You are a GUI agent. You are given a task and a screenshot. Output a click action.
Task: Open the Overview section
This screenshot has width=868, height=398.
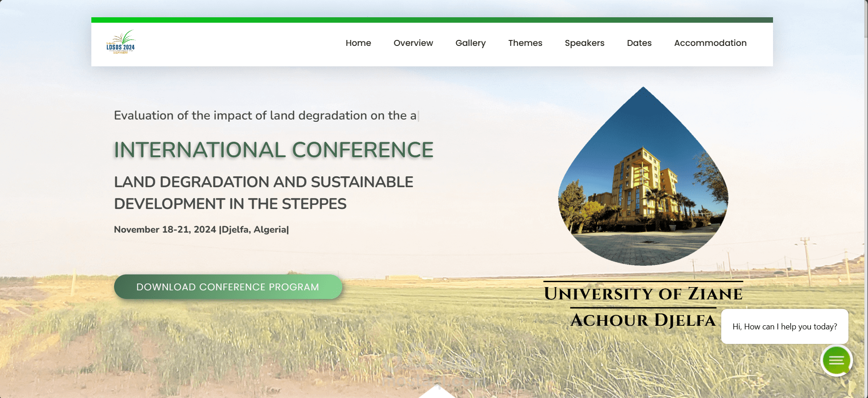click(413, 43)
